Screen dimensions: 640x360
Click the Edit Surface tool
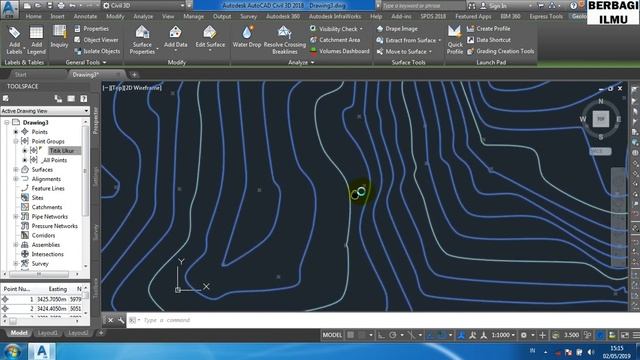pos(210,38)
